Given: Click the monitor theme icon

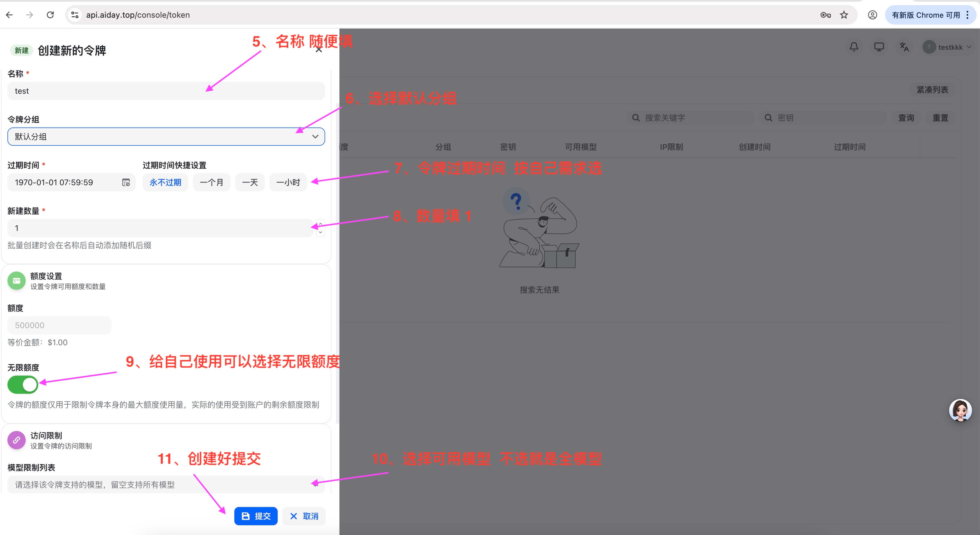Looking at the screenshot, I should [x=879, y=47].
